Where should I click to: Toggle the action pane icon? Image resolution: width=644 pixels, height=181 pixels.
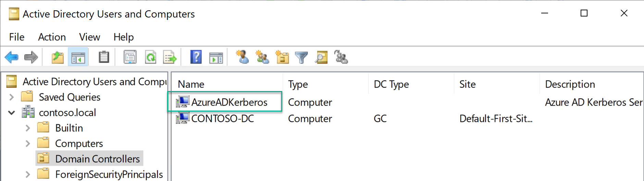tap(216, 57)
